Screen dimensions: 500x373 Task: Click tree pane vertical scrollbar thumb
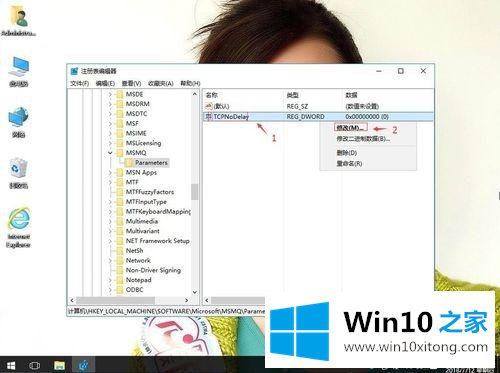195,192
